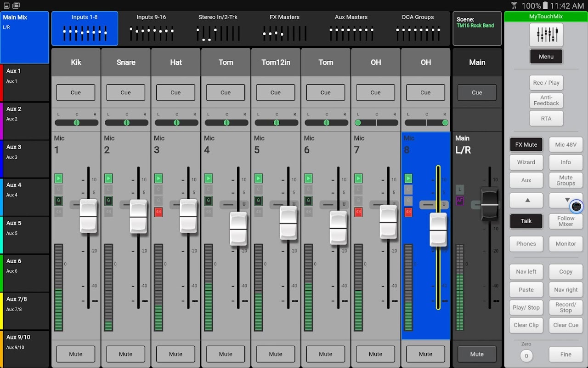Click green play indicator on channel 1
This screenshot has width=588, height=368.
click(x=58, y=178)
